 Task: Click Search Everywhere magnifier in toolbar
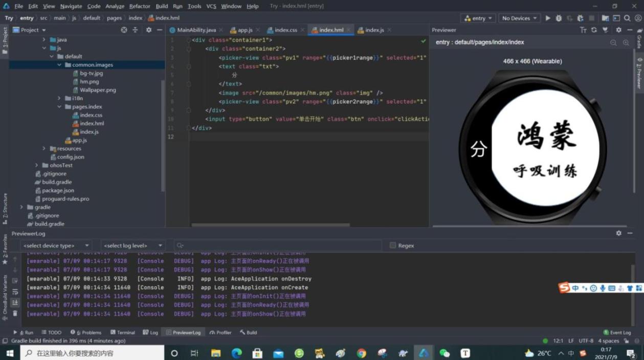tap(627, 18)
